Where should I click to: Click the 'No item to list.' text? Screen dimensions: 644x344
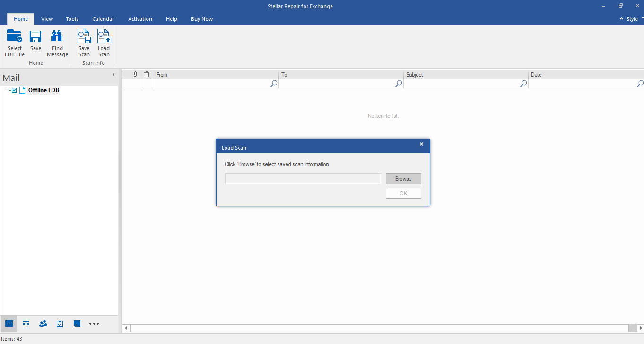(x=383, y=116)
